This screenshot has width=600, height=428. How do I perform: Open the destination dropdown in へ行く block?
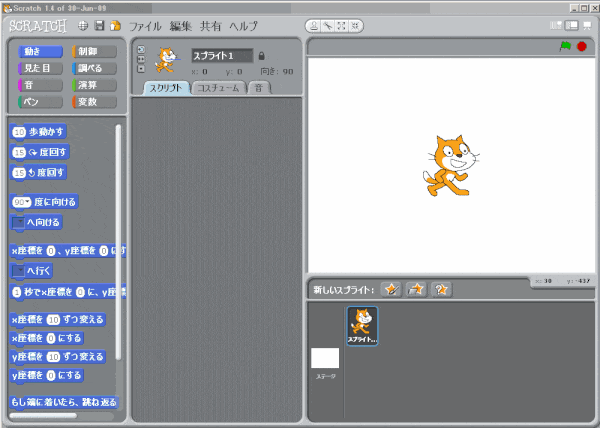coord(18,270)
